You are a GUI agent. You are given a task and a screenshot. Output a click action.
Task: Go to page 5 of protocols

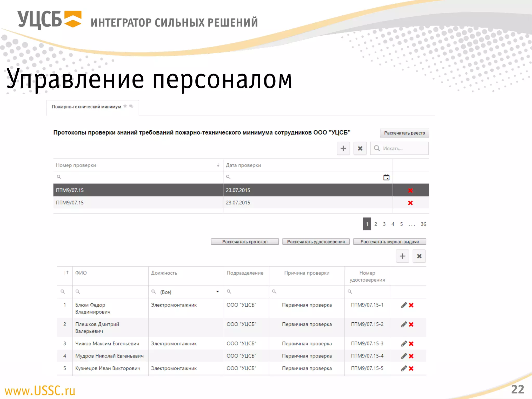coord(401,224)
